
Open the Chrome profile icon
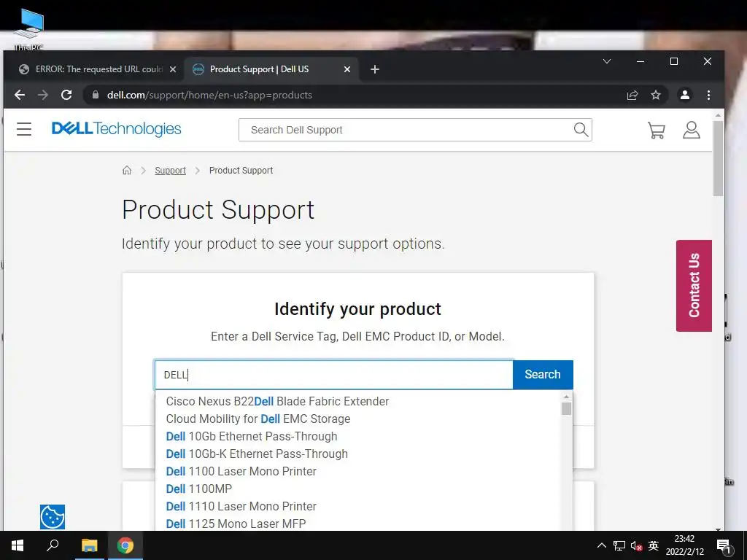pyautogui.click(x=684, y=95)
